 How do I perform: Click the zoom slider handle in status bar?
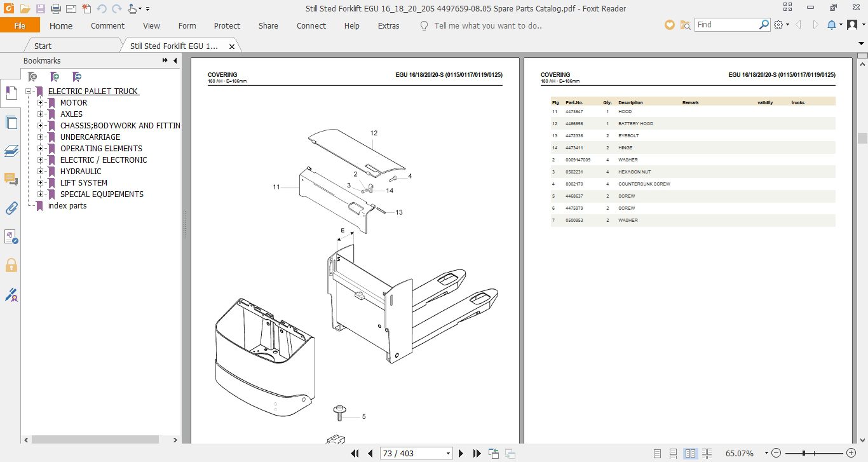pyautogui.click(x=804, y=453)
